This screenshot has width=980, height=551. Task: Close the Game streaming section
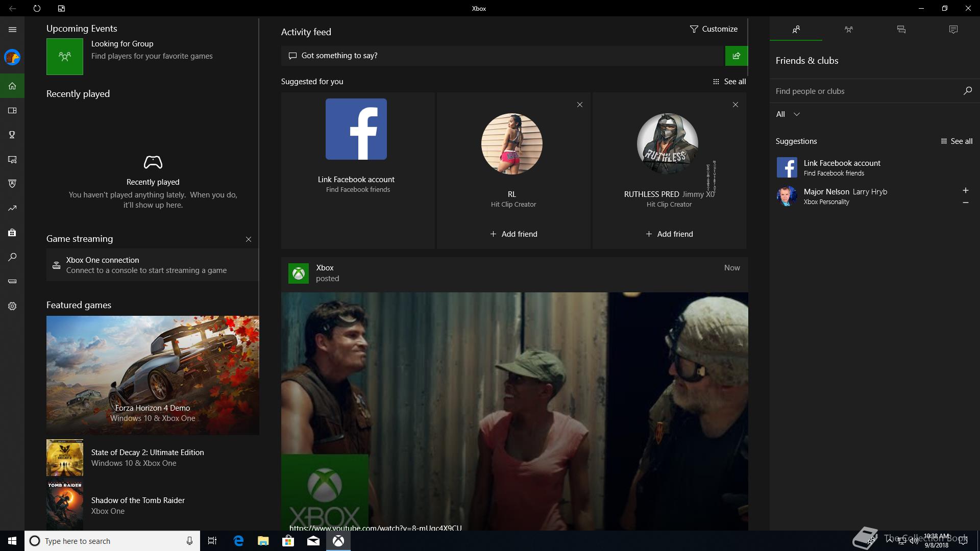[x=249, y=239]
